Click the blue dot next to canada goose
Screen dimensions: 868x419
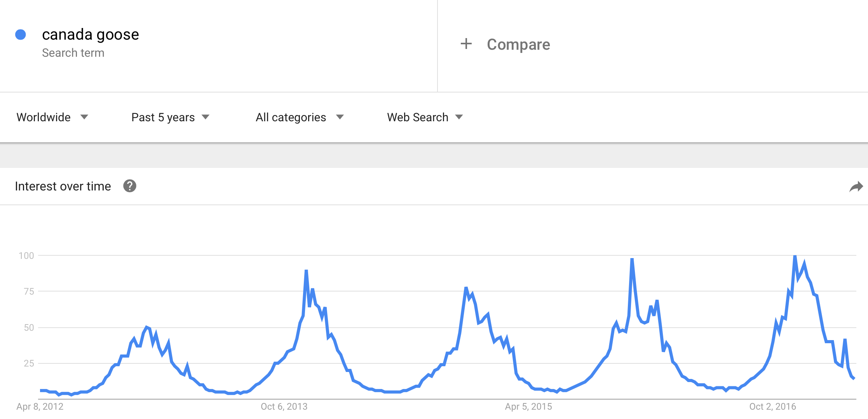pos(21,35)
